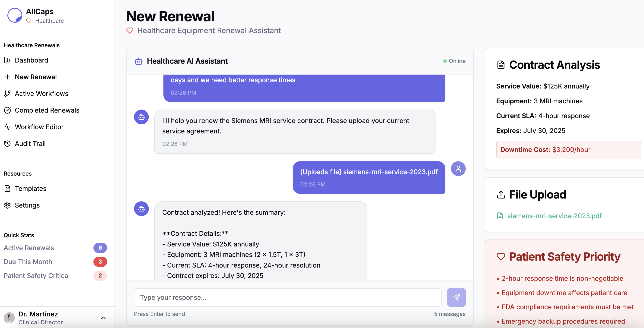Click the send message paper plane icon
644x328 pixels.
tap(456, 297)
